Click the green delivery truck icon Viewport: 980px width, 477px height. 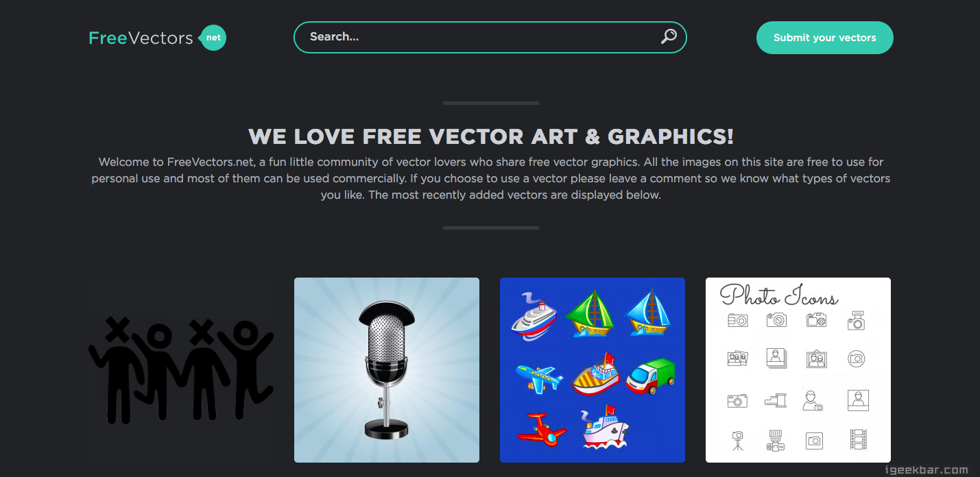pos(651,376)
